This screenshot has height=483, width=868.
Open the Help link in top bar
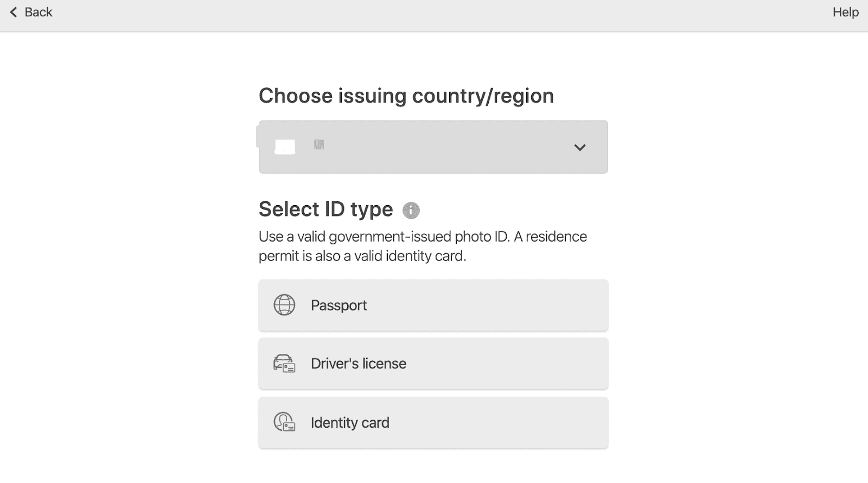pyautogui.click(x=845, y=12)
